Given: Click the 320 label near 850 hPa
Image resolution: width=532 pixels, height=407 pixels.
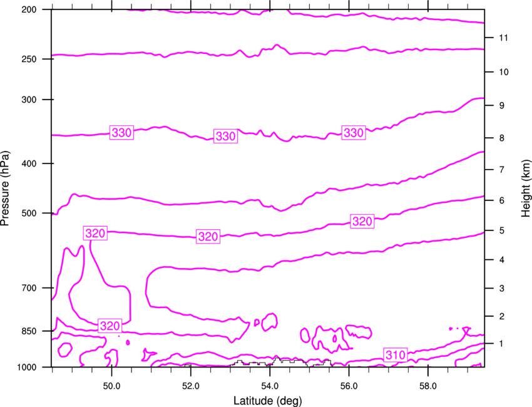Looking at the screenshot, I should [110, 326].
